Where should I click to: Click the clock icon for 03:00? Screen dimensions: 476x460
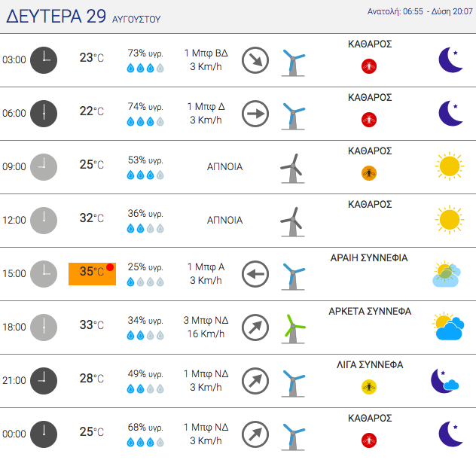point(44,60)
